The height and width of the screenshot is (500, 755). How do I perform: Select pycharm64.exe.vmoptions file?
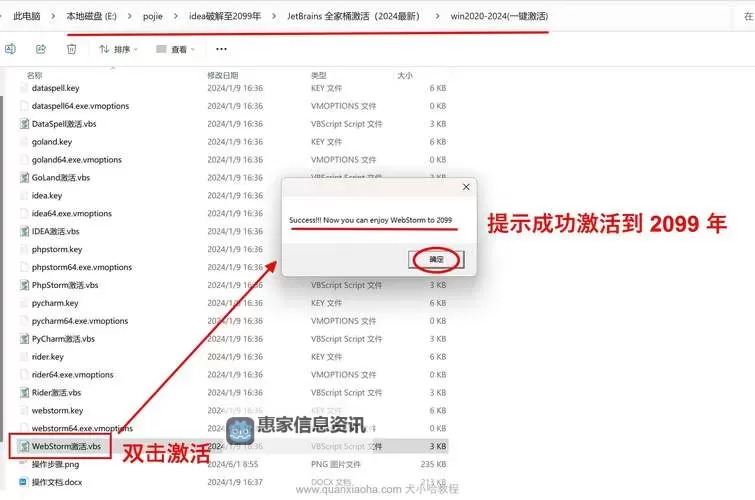point(80,321)
